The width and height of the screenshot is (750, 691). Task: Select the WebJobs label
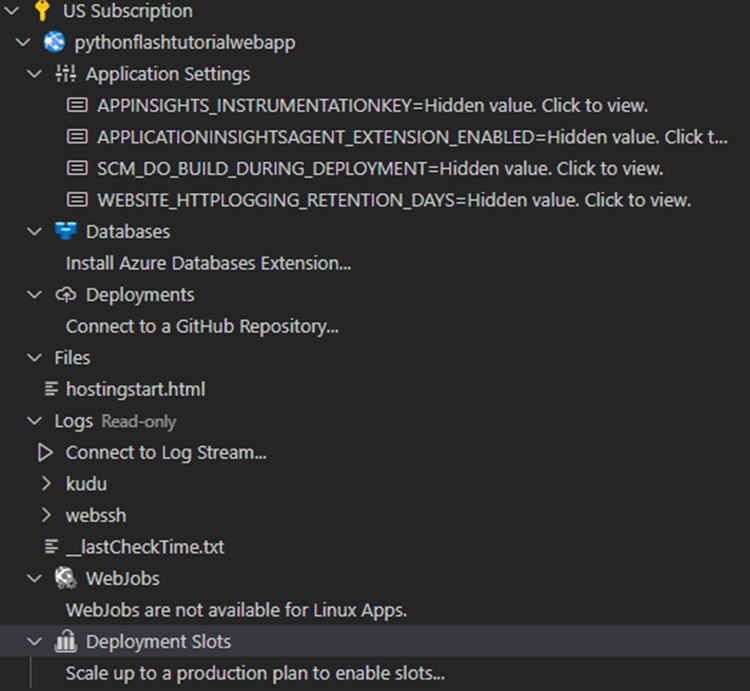point(122,579)
